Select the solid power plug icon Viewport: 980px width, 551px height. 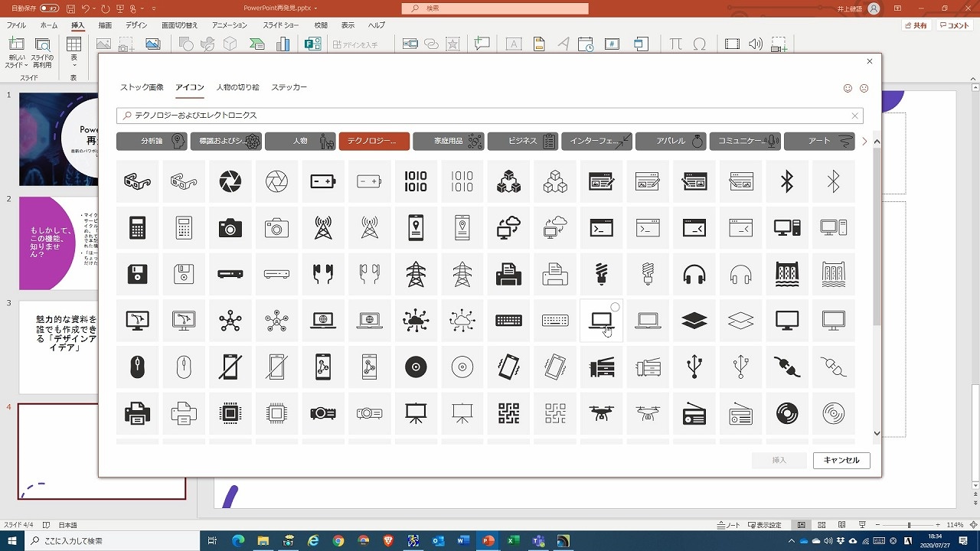pos(787,367)
